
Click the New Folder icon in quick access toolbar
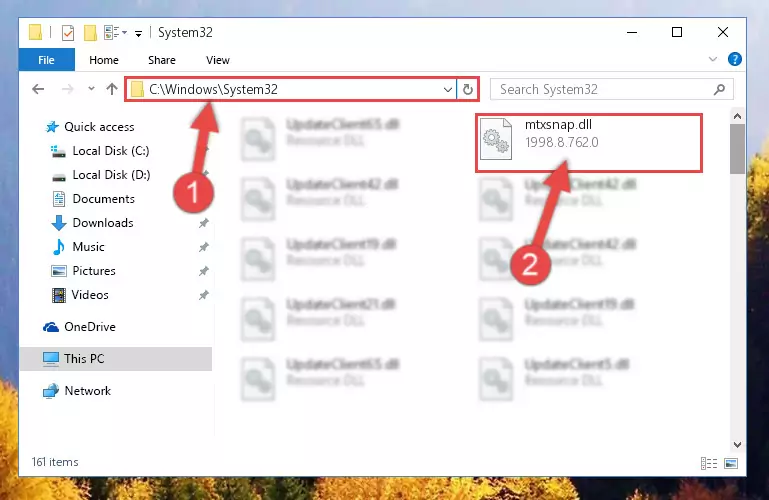point(90,33)
